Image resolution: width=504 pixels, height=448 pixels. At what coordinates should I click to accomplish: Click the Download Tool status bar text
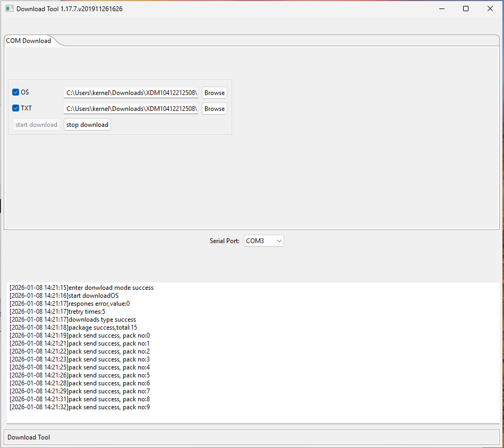29,437
